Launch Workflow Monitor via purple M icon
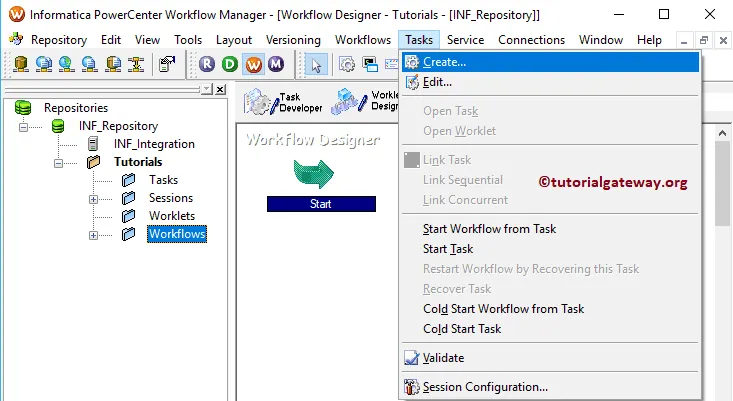Viewport: 733px width, 401px height. click(x=276, y=64)
